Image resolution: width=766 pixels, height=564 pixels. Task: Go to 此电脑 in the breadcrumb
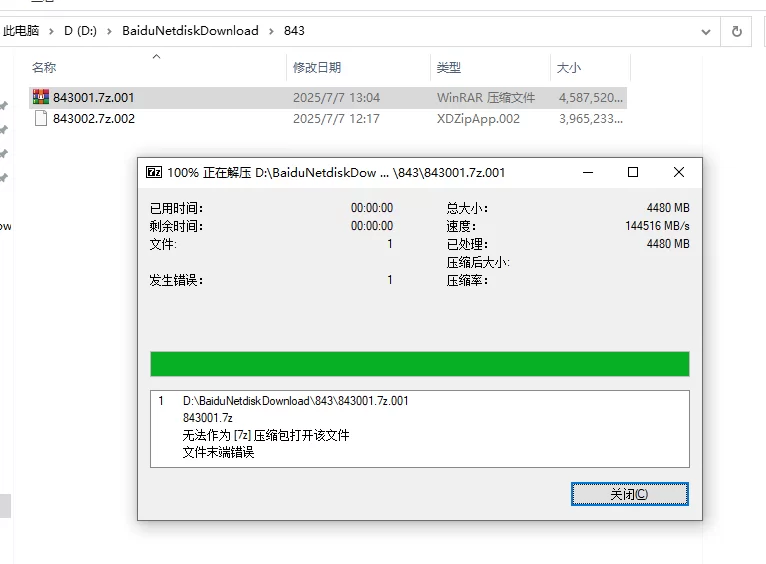click(x=21, y=31)
